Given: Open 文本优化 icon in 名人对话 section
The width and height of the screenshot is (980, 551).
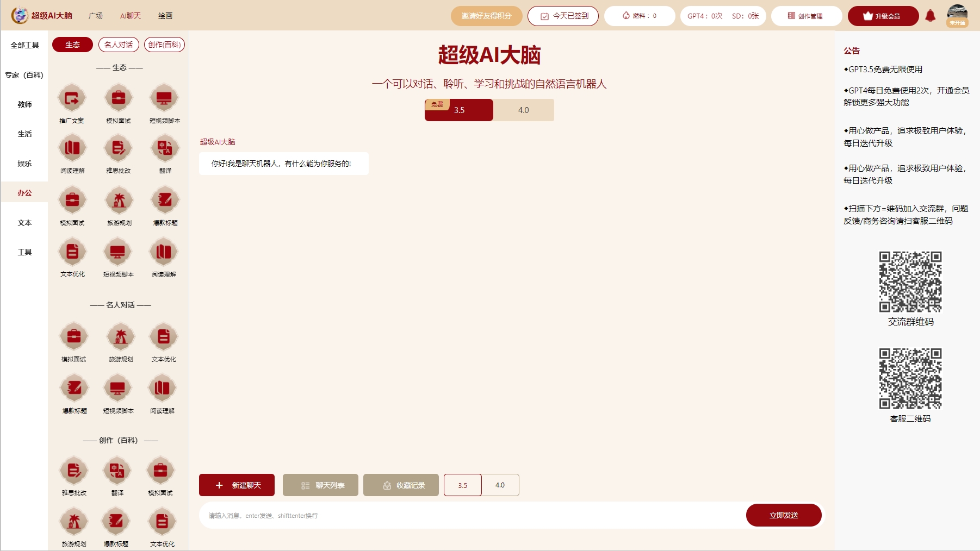Looking at the screenshot, I should pyautogui.click(x=164, y=337).
